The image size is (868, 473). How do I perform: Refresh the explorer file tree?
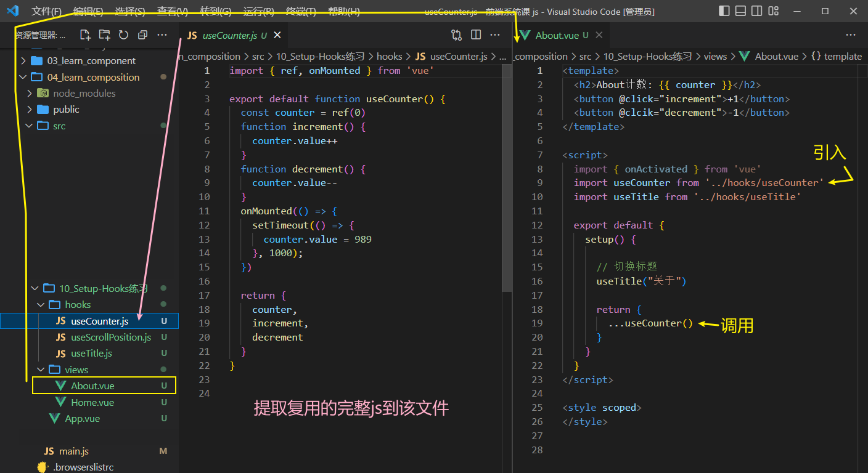123,35
